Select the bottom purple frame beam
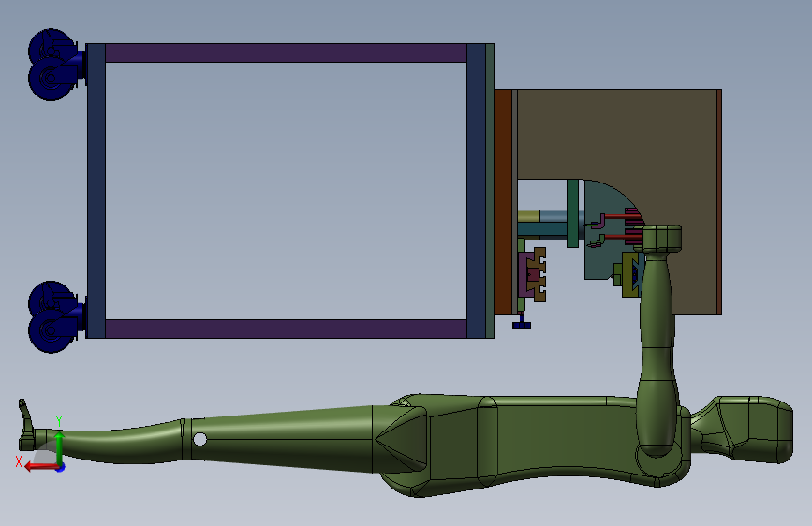The width and height of the screenshot is (812, 526). [286, 329]
